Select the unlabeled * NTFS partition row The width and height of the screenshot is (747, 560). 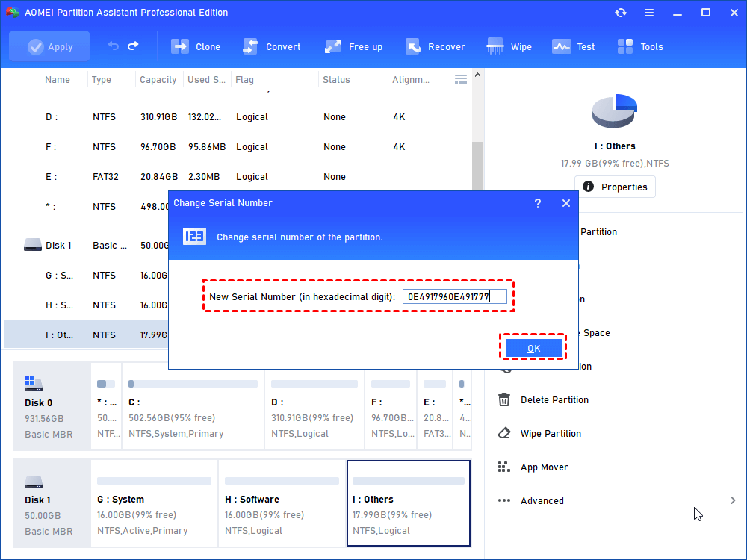(x=86, y=207)
